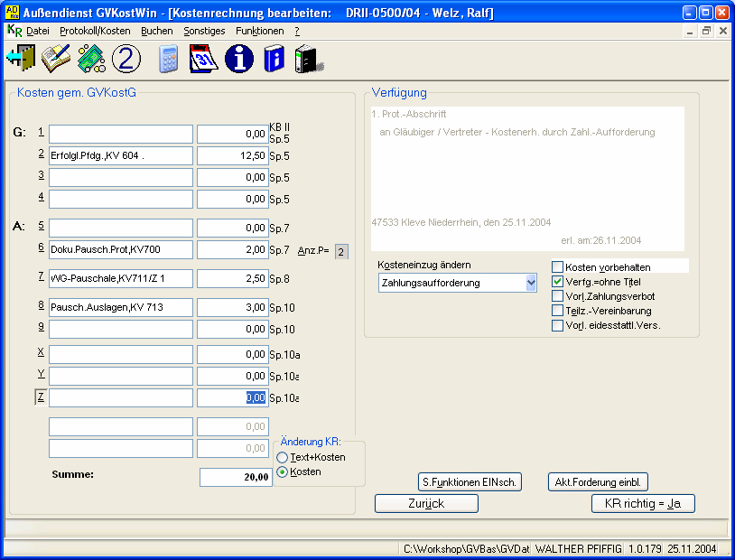This screenshot has height=560, width=735.
Task: Open the Funktionen menu
Action: pyautogui.click(x=259, y=31)
